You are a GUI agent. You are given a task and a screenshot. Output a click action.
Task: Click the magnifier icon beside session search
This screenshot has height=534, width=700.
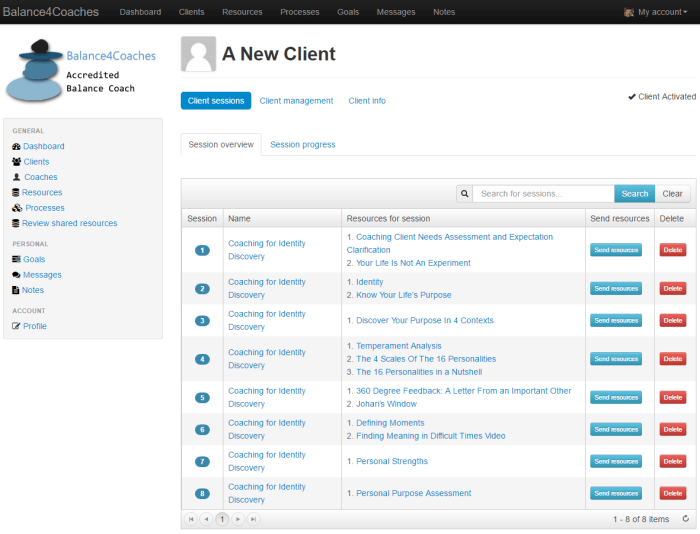click(x=465, y=194)
